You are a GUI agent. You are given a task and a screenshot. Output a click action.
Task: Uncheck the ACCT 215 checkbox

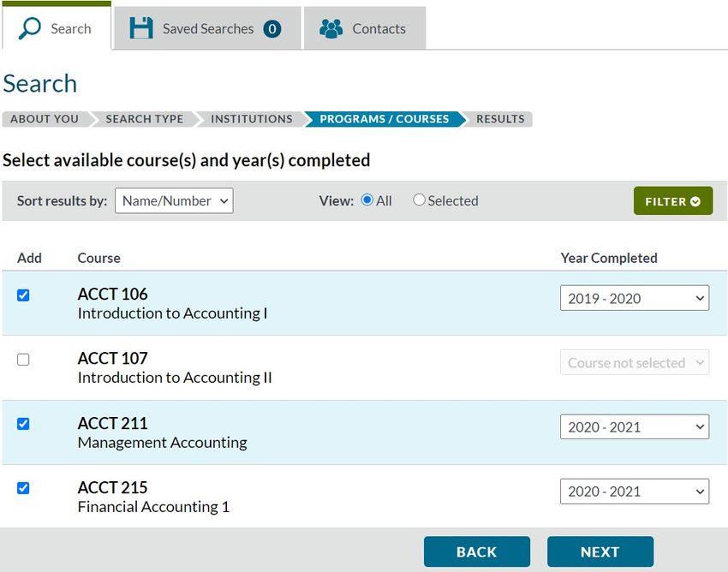pos(23,488)
